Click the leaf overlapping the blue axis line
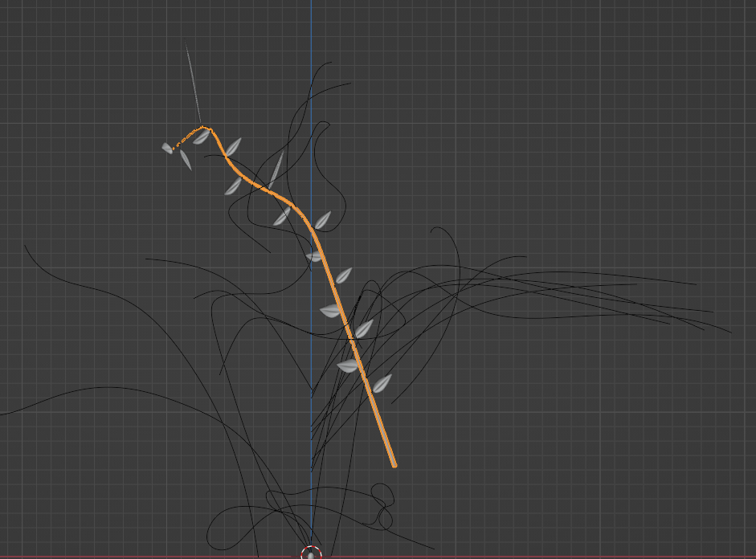 pyautogui.click(x=315, y=256)
